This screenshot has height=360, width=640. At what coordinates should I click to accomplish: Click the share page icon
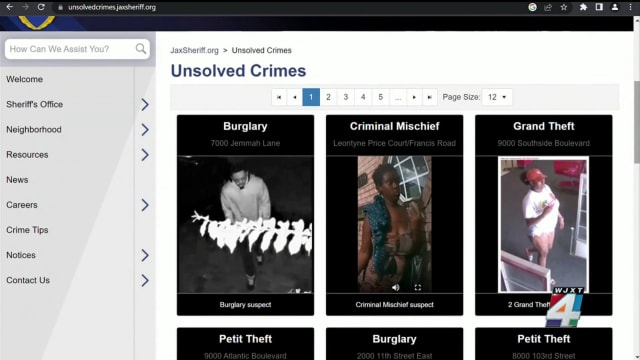click(x=548, y=7)
